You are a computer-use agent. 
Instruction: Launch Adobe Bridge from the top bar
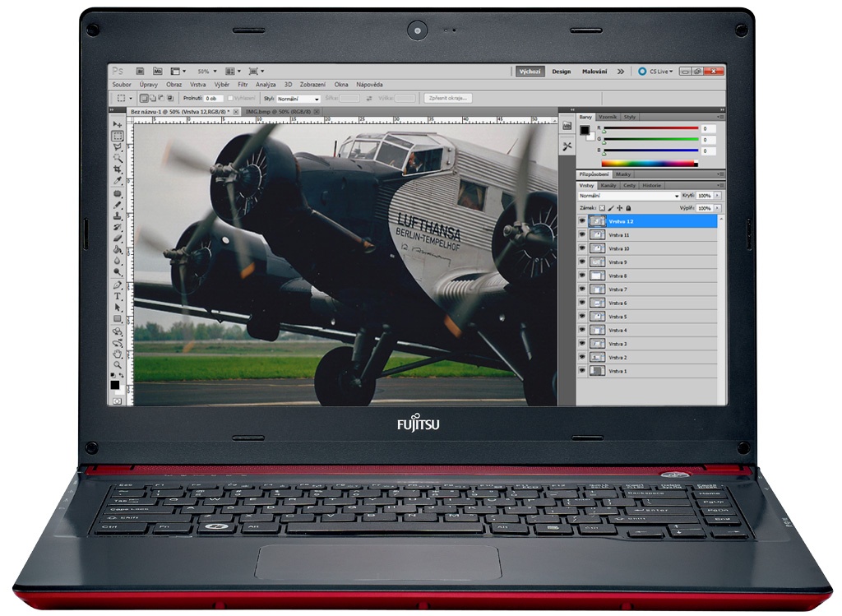click(x=140, y=71)
